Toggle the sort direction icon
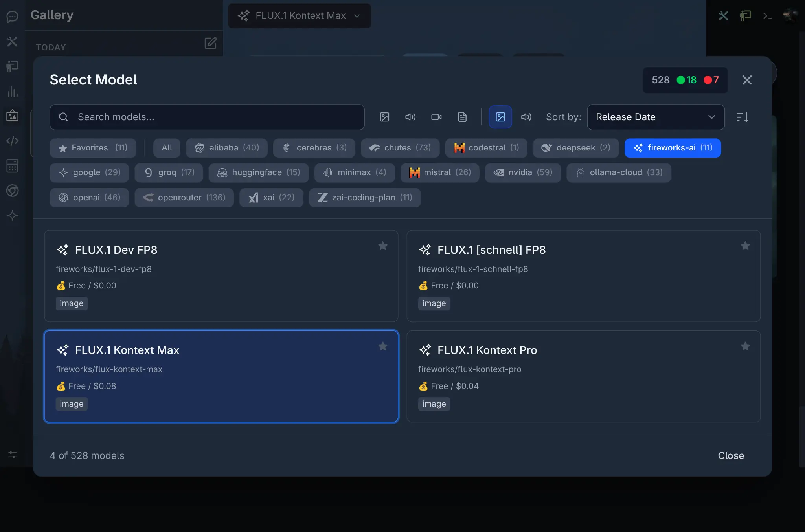Screen dimensions: 805x532 point(743,117)
